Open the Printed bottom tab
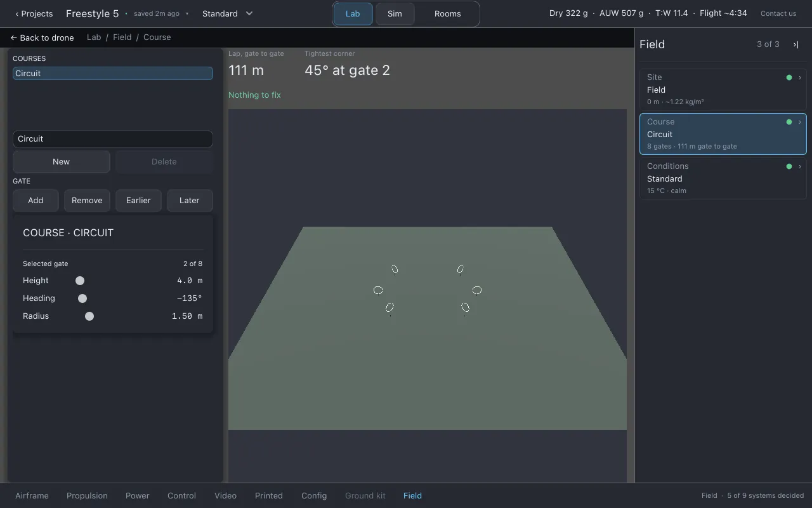 269,496
